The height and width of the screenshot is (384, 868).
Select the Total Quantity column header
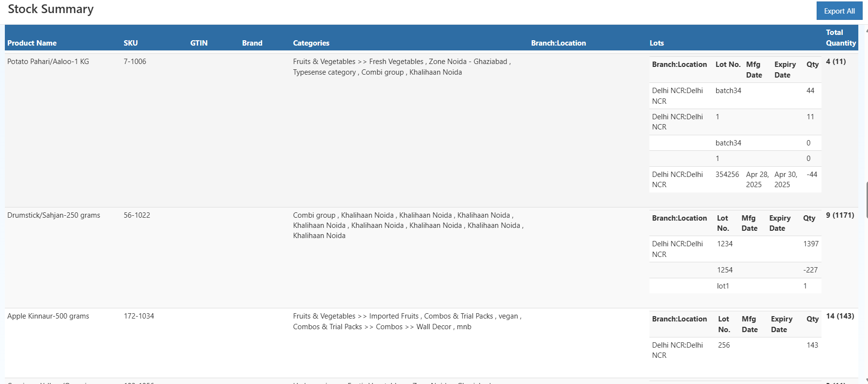840,38
